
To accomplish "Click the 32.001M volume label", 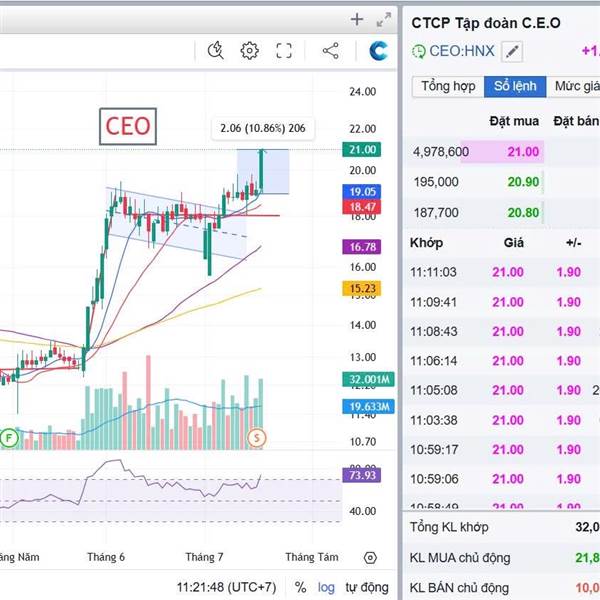I will (x=368, y=379).
